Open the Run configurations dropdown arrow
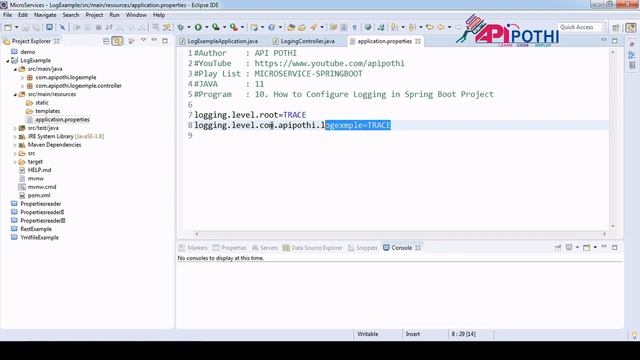Screen dimensions: 640x360 click(207, 27)
